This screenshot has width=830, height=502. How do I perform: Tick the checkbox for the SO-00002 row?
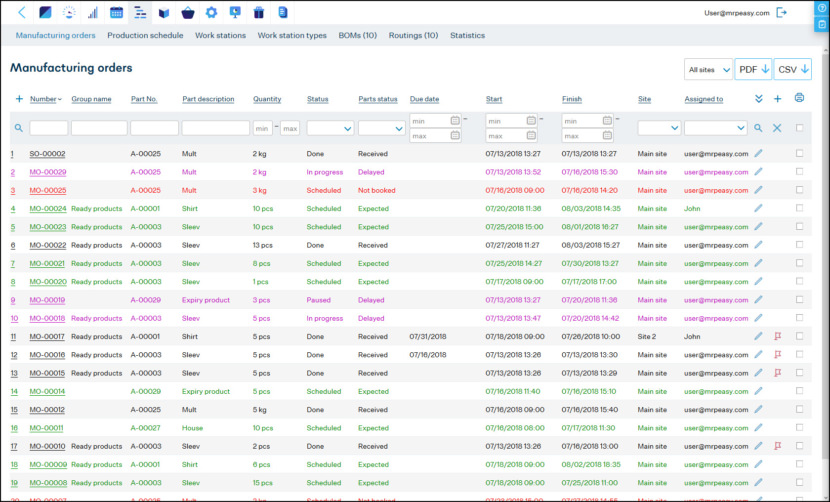tap(799, 154)
